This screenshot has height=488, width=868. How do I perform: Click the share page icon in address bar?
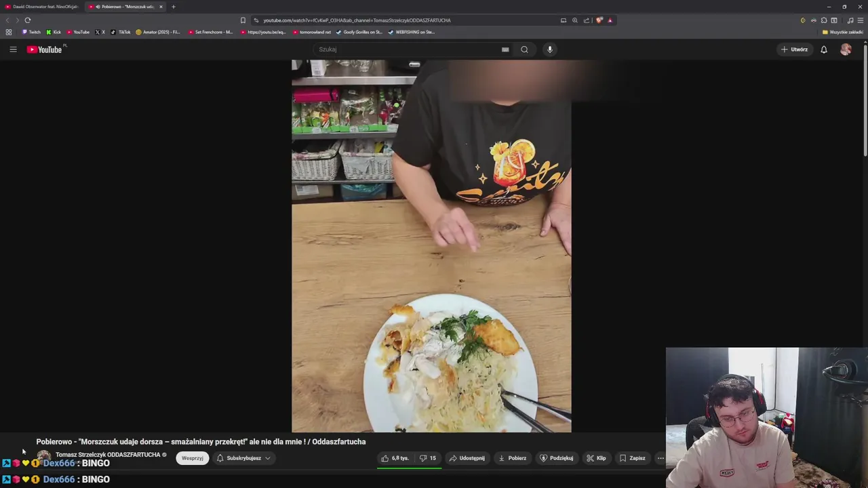[x=587, y=20]
